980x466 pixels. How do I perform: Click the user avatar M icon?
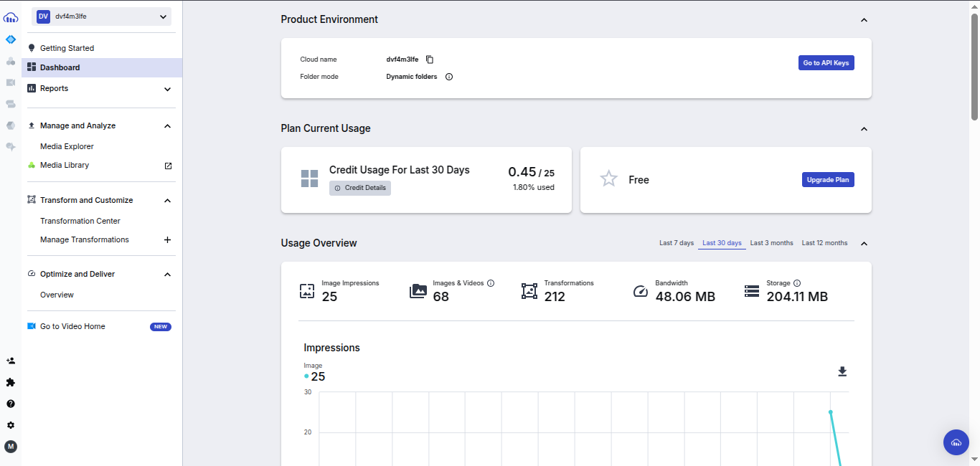[11, 447]
